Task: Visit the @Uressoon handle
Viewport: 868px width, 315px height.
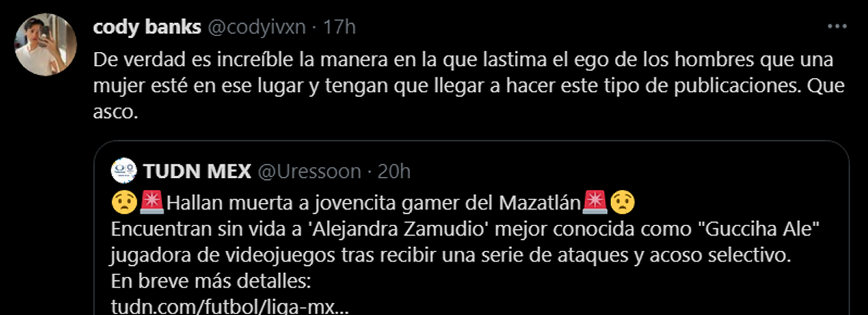Action: coord(309,171)
